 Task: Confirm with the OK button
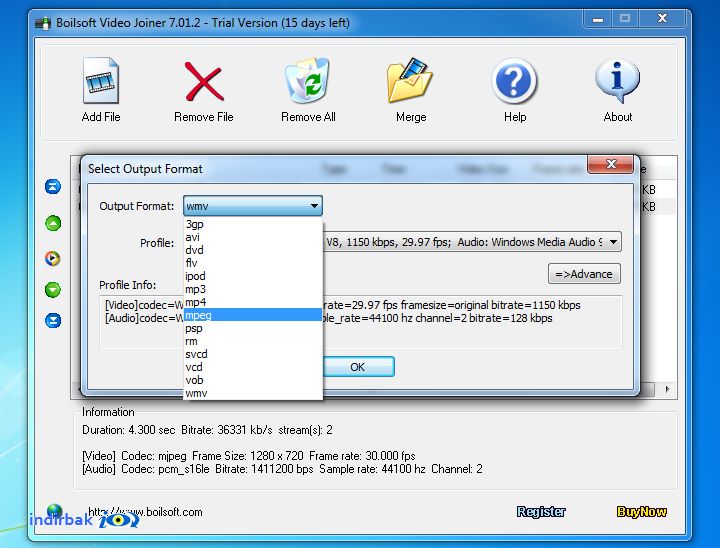(x=358, y=367)
